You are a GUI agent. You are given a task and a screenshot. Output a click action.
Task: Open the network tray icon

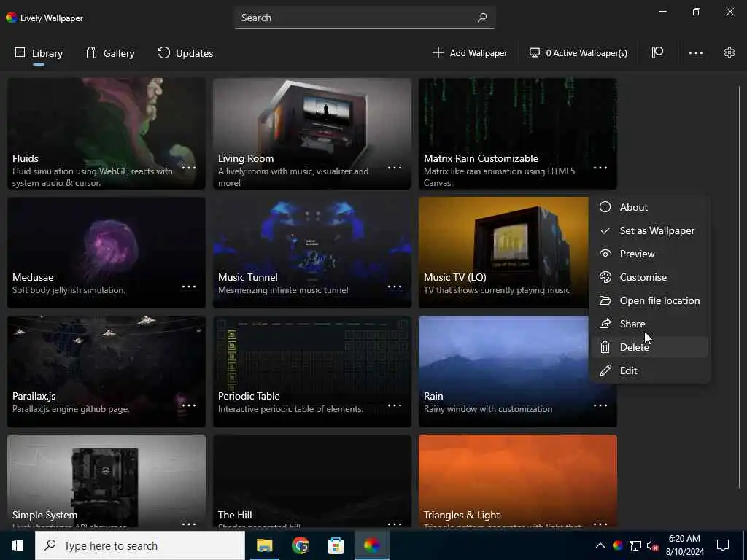tap(635, 545)
